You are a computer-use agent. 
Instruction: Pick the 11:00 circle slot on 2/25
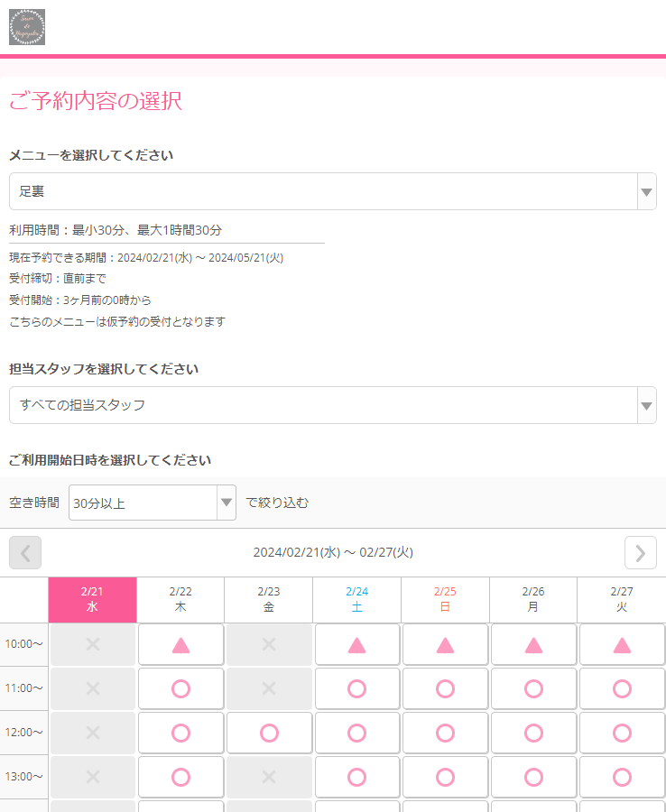tap(445, 688)
